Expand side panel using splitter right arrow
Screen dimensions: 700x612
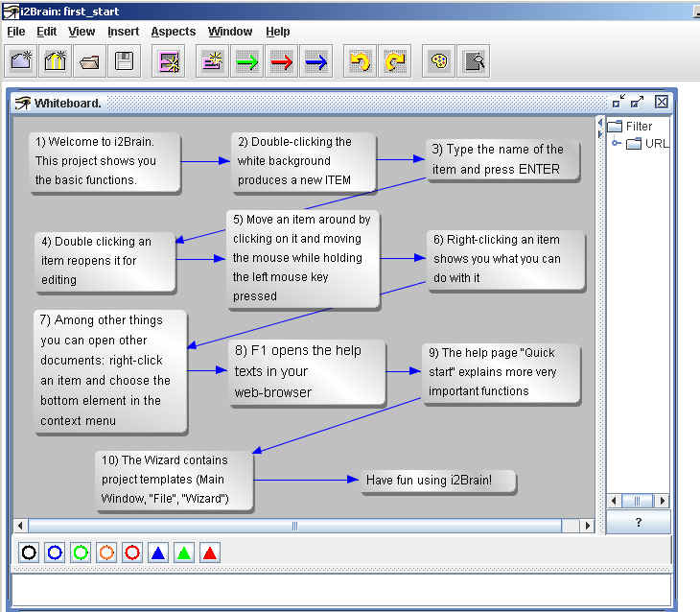(600, 133)
